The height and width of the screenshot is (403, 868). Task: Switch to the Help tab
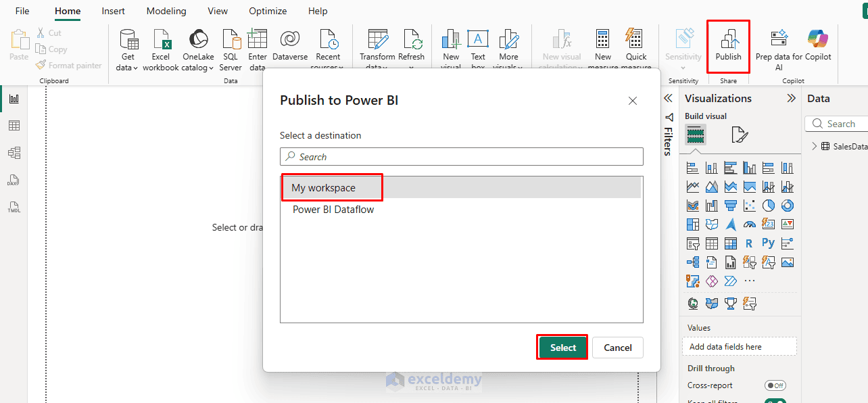(318, 11)
